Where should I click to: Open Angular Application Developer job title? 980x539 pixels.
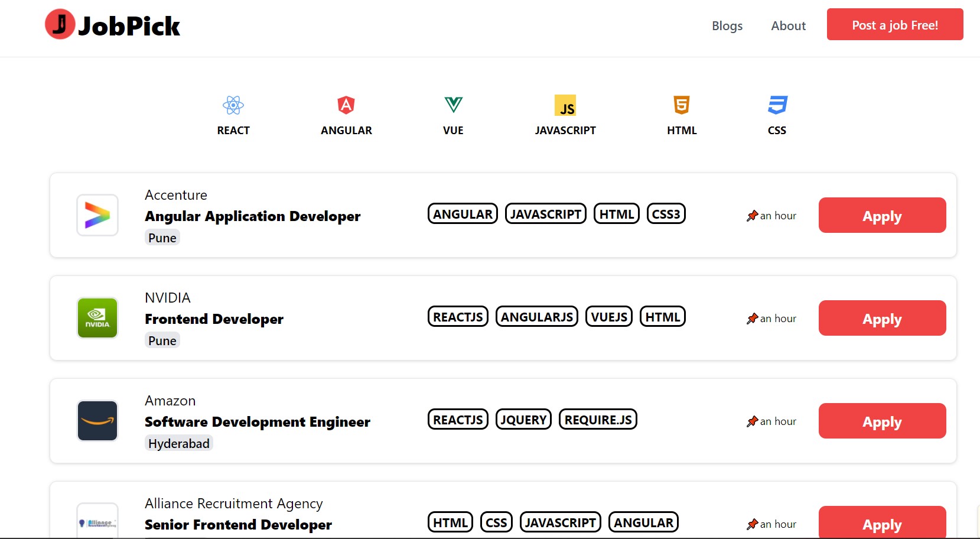[253, 216]
